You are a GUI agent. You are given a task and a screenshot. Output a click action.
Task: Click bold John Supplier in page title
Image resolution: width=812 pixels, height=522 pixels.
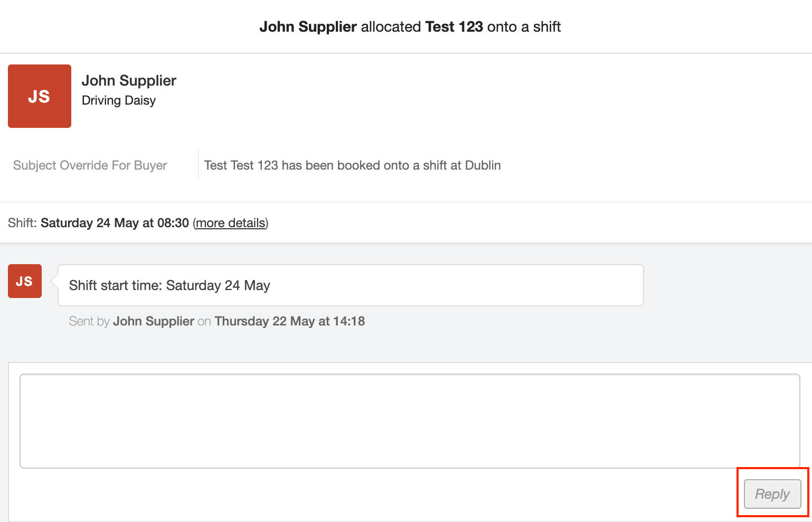pyautogui.click(x=308, y=27)
